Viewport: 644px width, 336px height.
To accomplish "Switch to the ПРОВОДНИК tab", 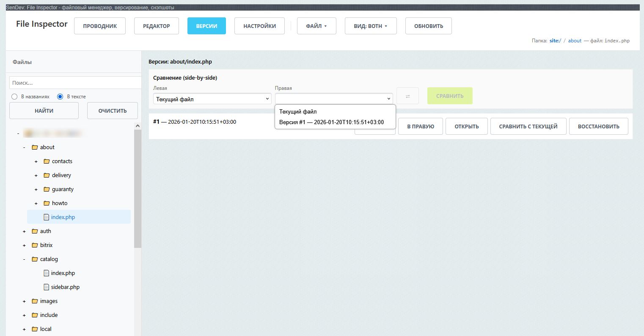I will click(99, 26).
